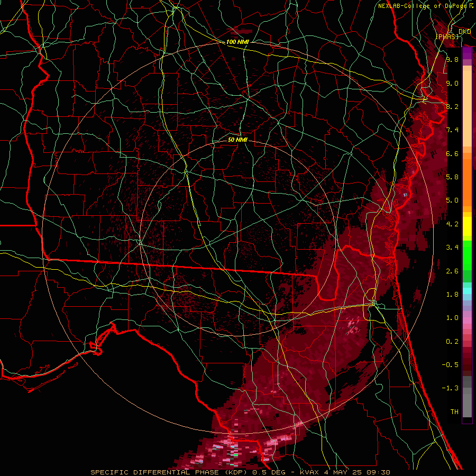Click the -0.5 scale value
This screenshot has width=476, height=476.
point(450,365)
